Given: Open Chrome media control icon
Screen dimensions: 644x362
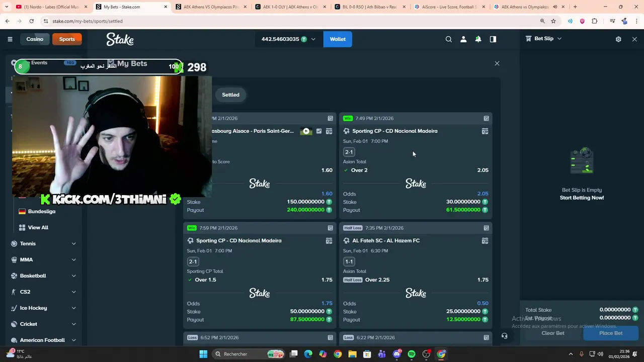Looking at the screenshot, I should (x=612, y=21).
